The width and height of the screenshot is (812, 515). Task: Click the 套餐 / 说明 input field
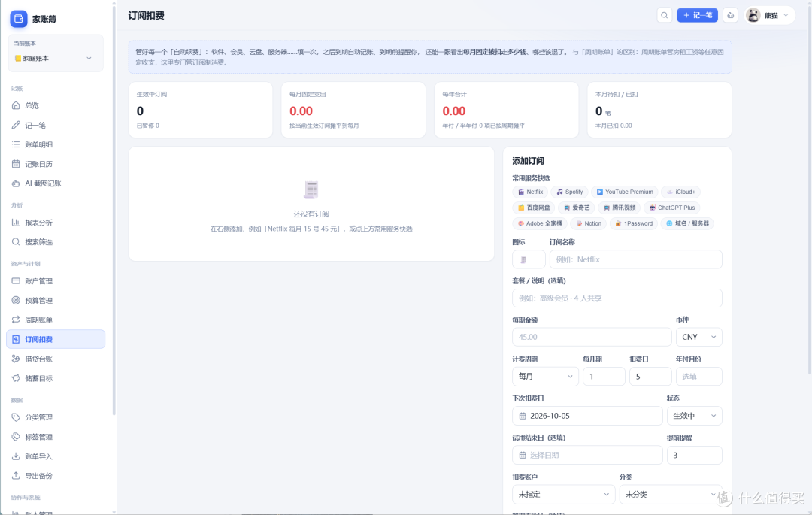pos(617,298)
